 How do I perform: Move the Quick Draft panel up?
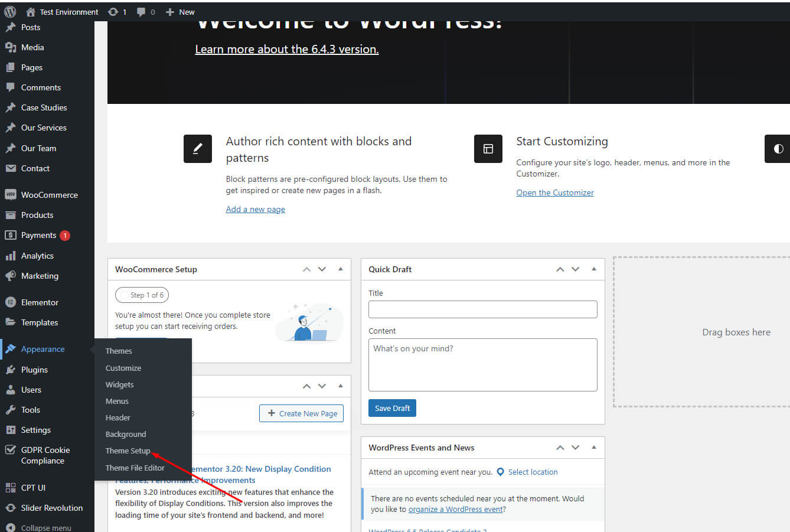(x=560, y=269)
